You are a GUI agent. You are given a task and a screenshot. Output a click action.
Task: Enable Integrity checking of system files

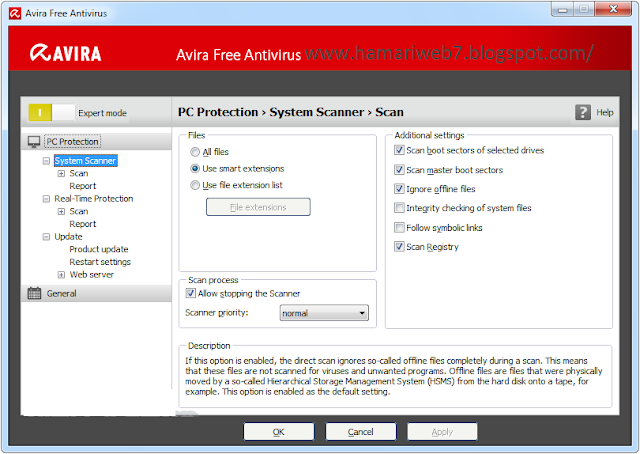pos(399,208)
